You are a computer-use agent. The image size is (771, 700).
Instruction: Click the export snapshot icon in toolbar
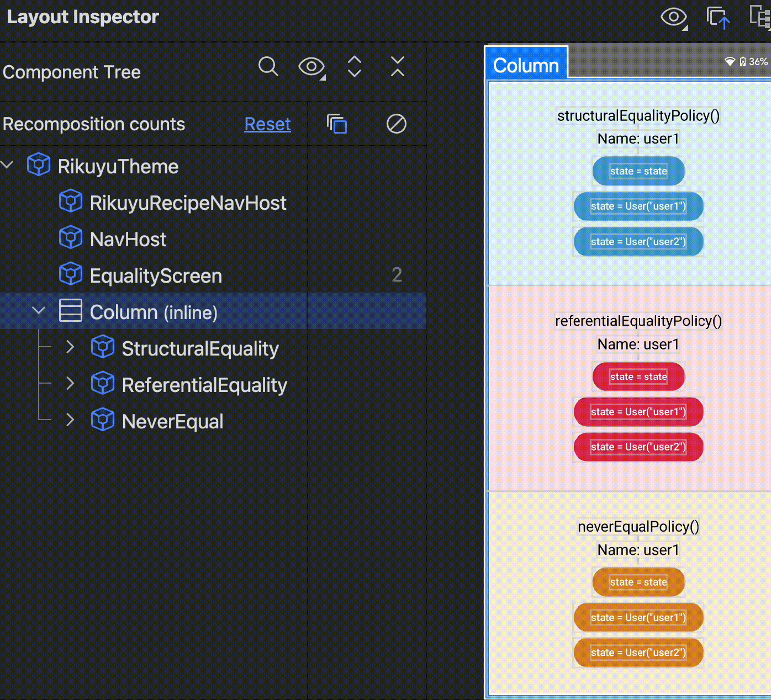(x=719, y=18)
